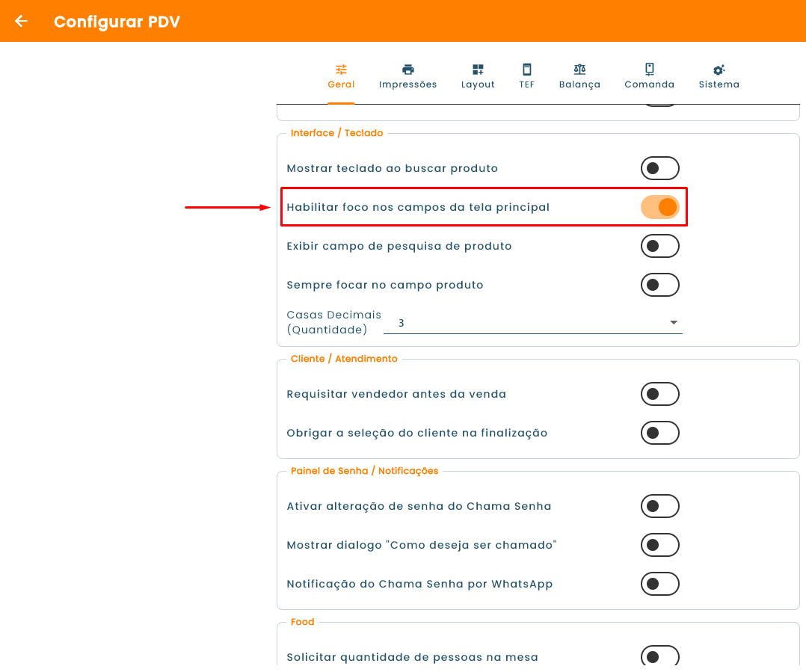Disable Habilitar foco nos campos da tela principal
The image size is (806, 672).
pyautogui.click(x=660, y=208)
